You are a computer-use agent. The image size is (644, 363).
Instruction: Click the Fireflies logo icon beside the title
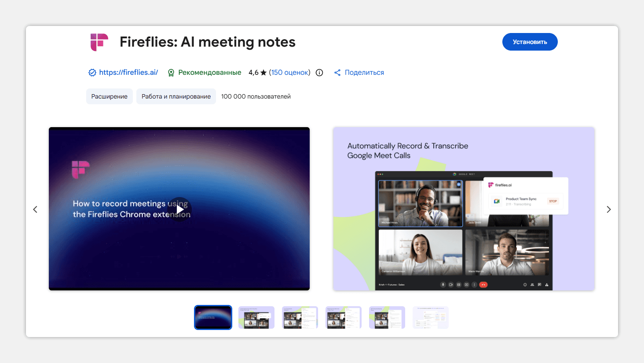(99, 42)
